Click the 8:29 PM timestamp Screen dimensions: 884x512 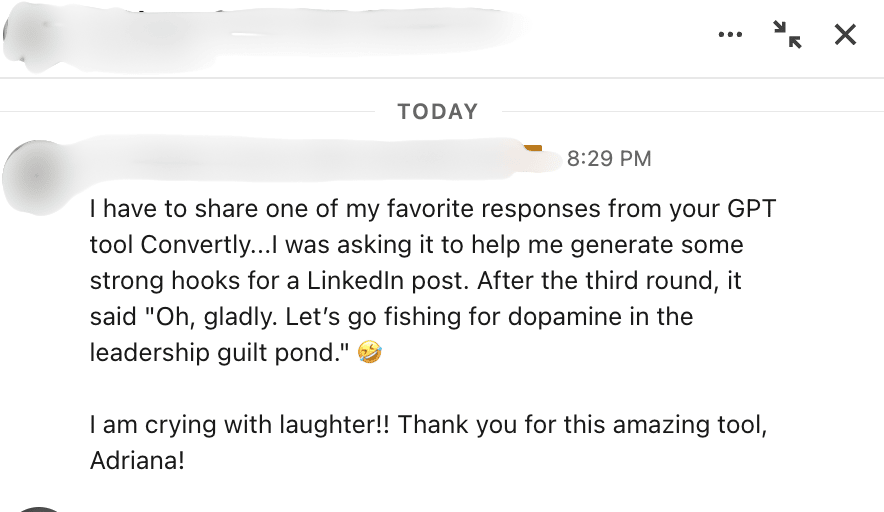click(x=608, y=159)
